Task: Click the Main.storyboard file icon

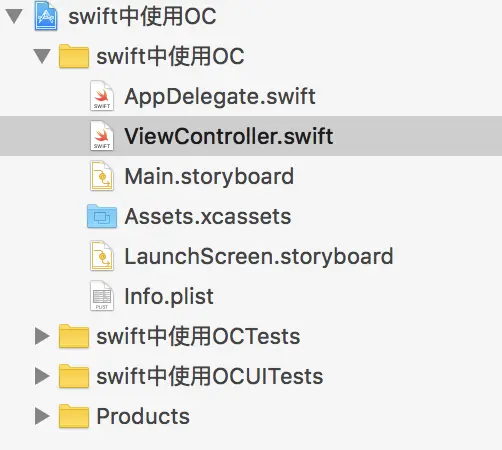Action: pos(102,176)
